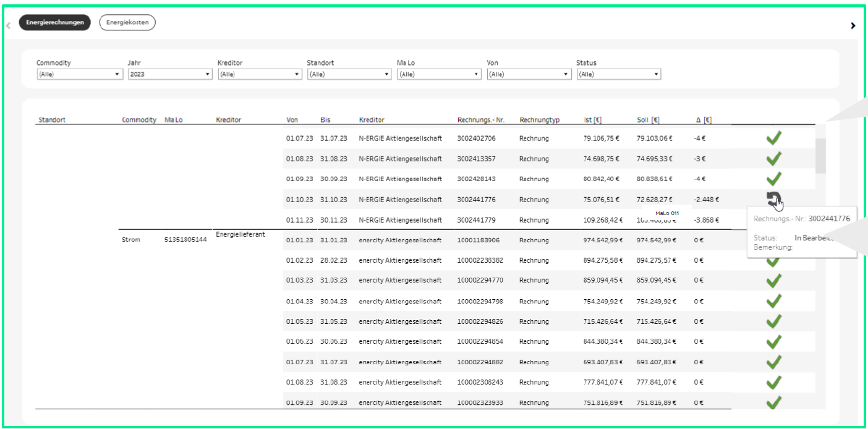Click the Soll amount 80.838,61 €
868x429 pixels.
tap(655, 179)
